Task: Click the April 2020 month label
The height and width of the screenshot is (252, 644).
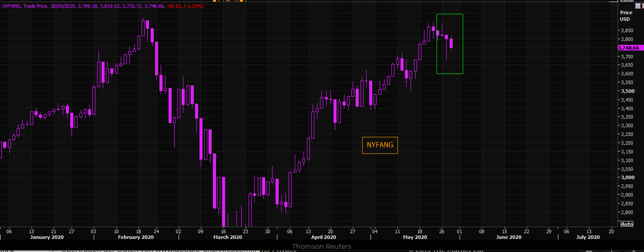Action: coord(324,237)
